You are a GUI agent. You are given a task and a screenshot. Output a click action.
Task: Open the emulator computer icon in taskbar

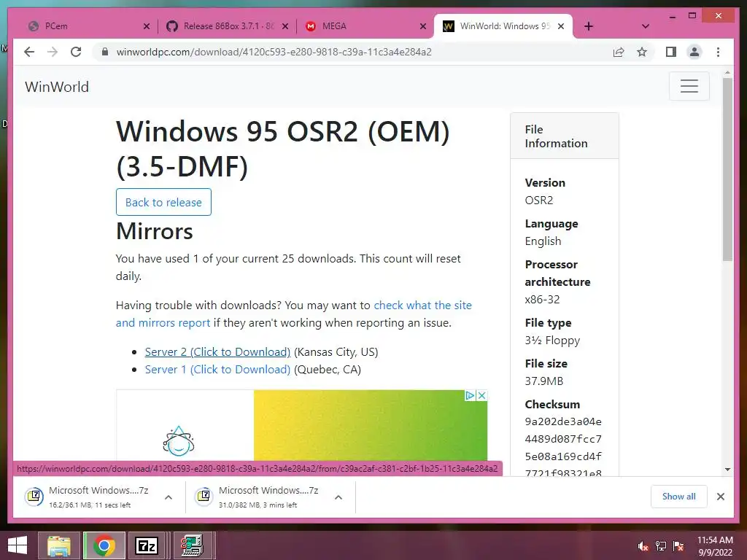[192, 545]
